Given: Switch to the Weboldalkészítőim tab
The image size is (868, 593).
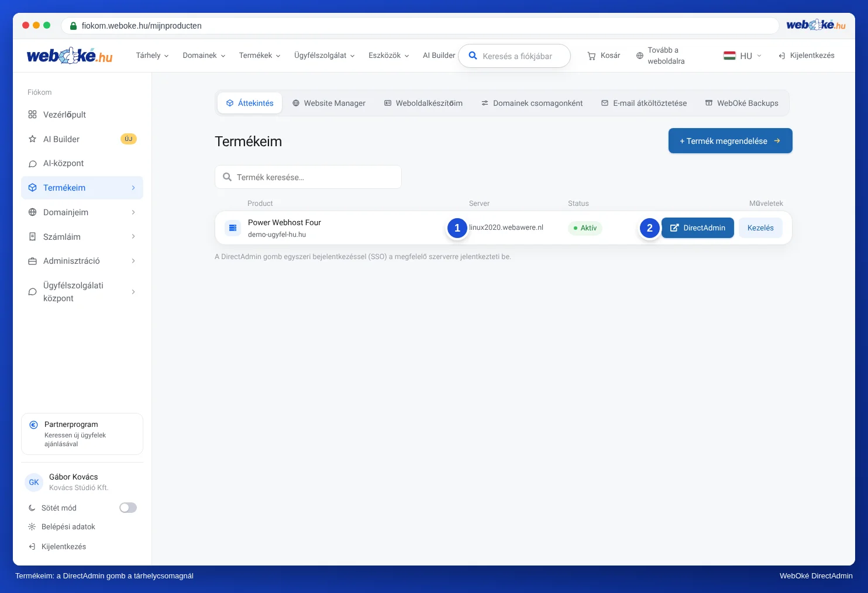Looking at the screenshot, I should [x=423, y=103].
